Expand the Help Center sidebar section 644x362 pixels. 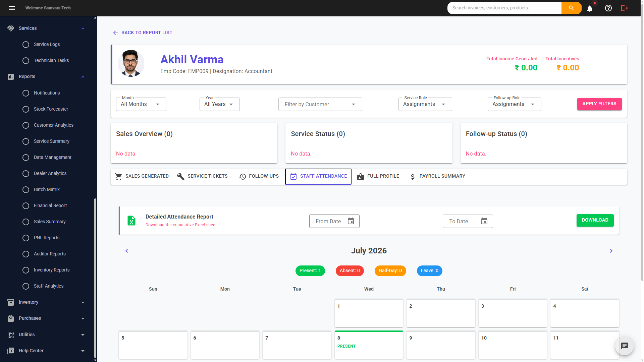tap(83, 351)
